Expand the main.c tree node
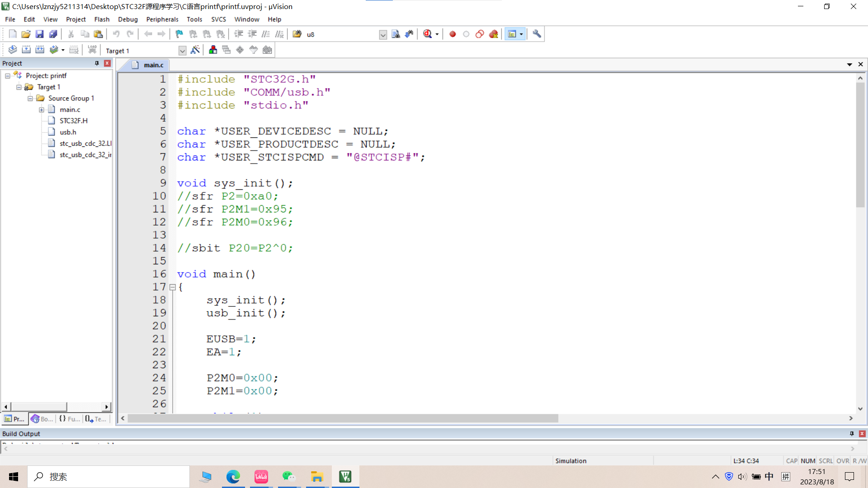The height and width of the screenshot is (488, 868). pos(42,110)
